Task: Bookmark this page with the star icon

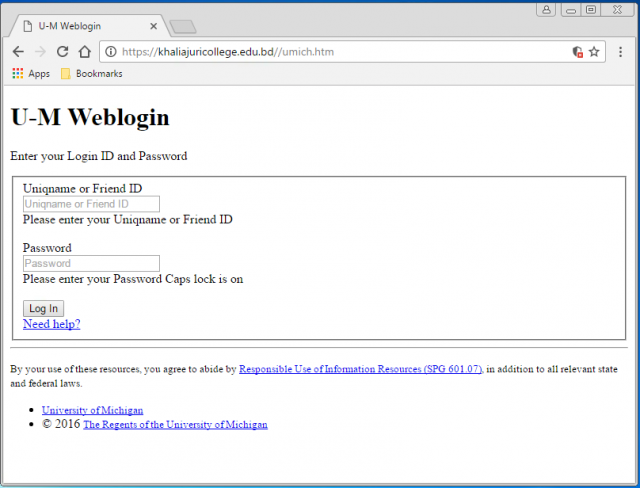Action: (594, 52)
